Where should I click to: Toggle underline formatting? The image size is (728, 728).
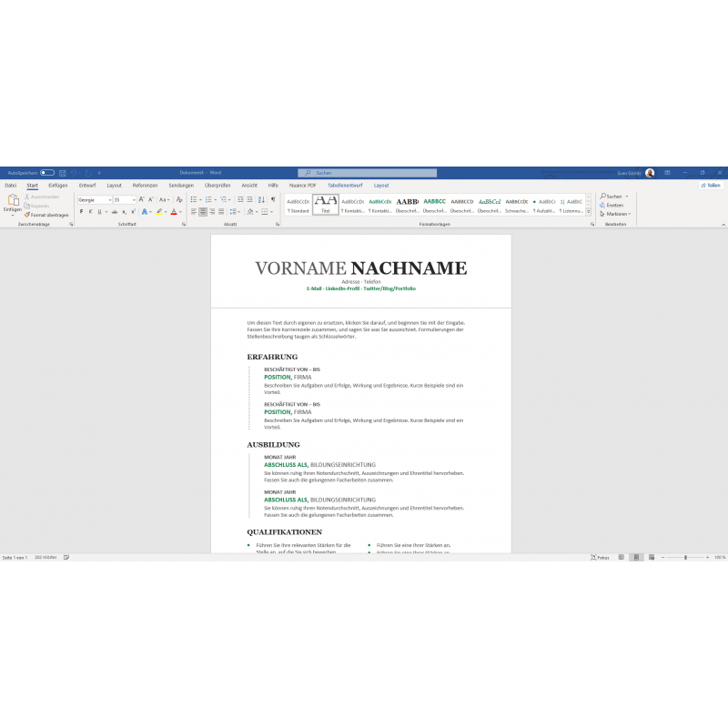[99, 211]
